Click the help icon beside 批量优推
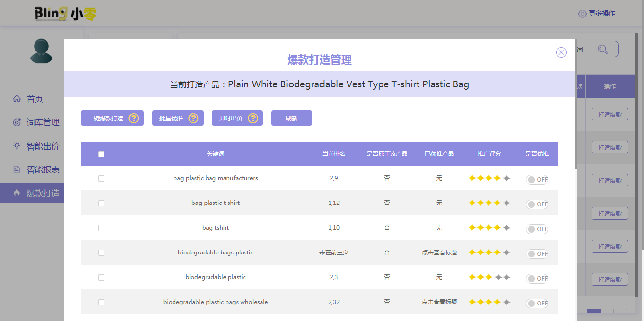 [x=193, y=118]
